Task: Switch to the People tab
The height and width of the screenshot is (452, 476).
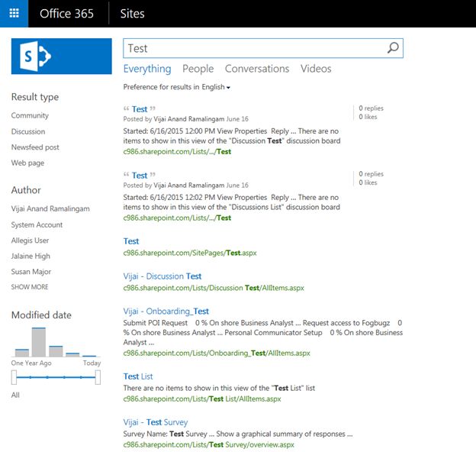Action: (x=198, y=69)
